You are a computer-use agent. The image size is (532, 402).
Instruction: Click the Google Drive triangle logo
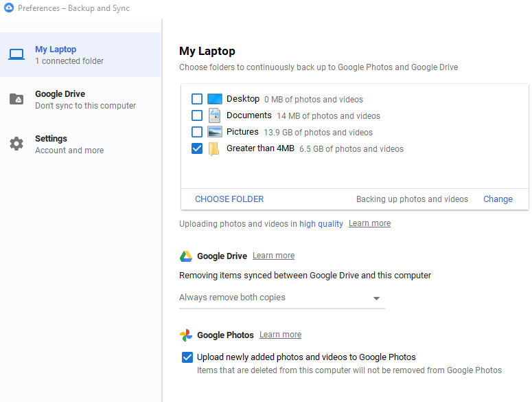click(x=185, y=256)
